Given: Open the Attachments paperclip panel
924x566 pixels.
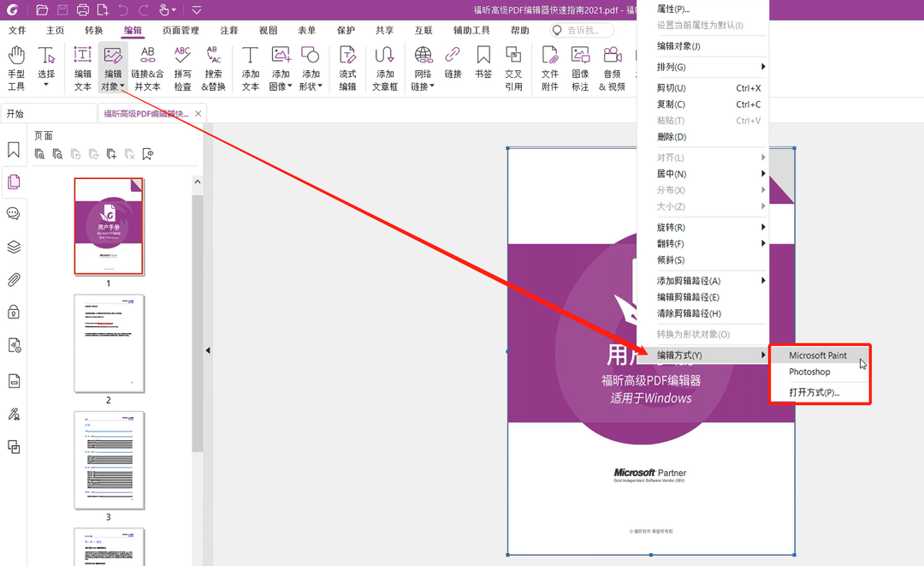Looking at the screenshot, I should pos(14,279).
